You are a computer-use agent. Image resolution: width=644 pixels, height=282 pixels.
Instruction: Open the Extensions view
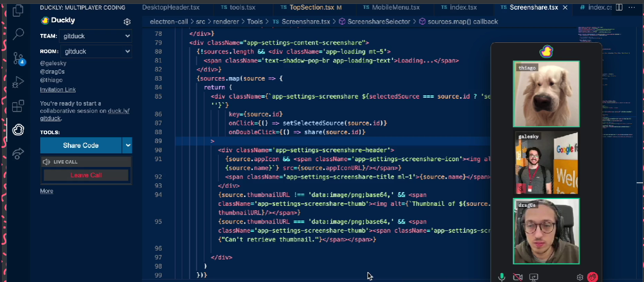(18, 106)
